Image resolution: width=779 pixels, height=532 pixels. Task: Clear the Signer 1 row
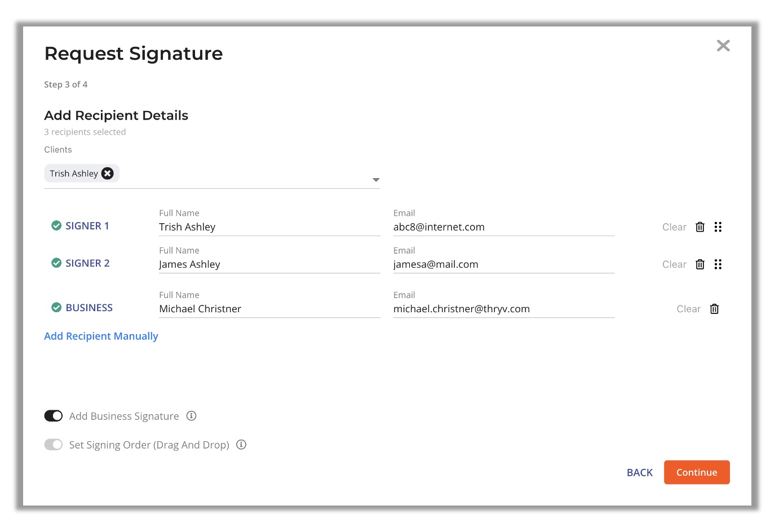(674, 227)
